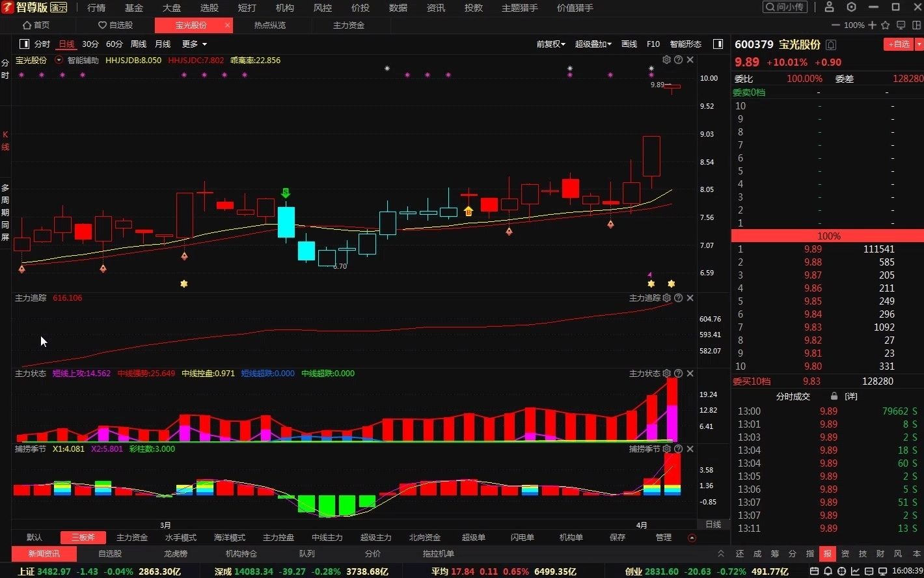Click the [详] details link
924x578 pixels.
coord(851,396)
